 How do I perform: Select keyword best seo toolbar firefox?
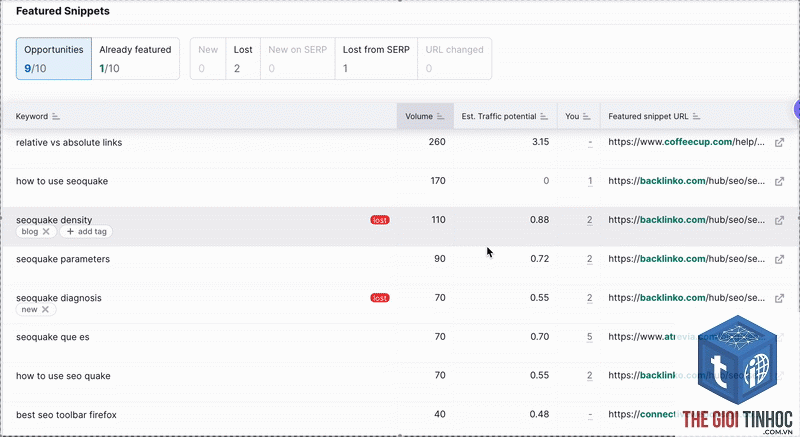(66, 415)
